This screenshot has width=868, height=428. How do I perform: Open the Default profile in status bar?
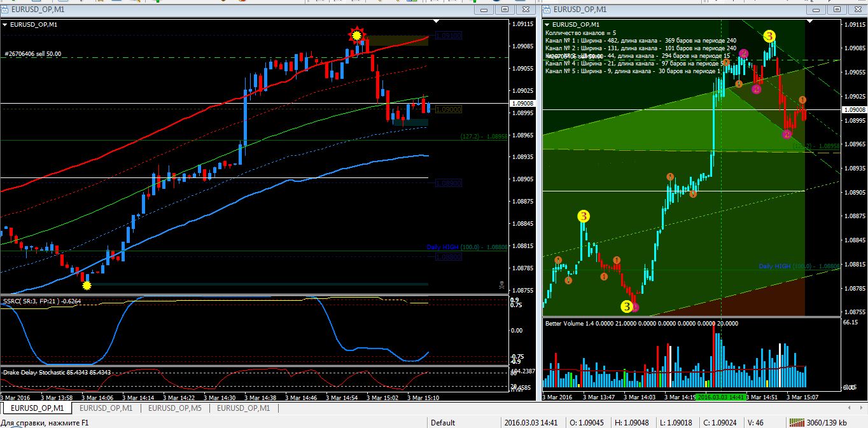point(443,422)
